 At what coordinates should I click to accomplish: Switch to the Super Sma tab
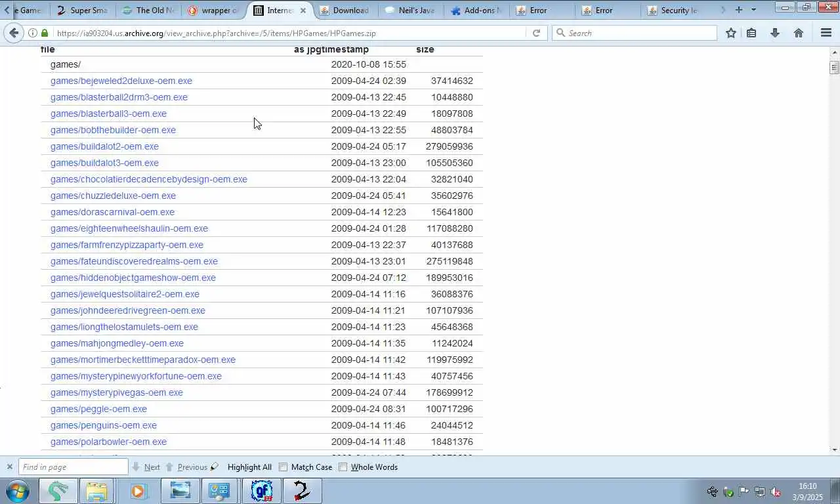(x=81, y=10)
